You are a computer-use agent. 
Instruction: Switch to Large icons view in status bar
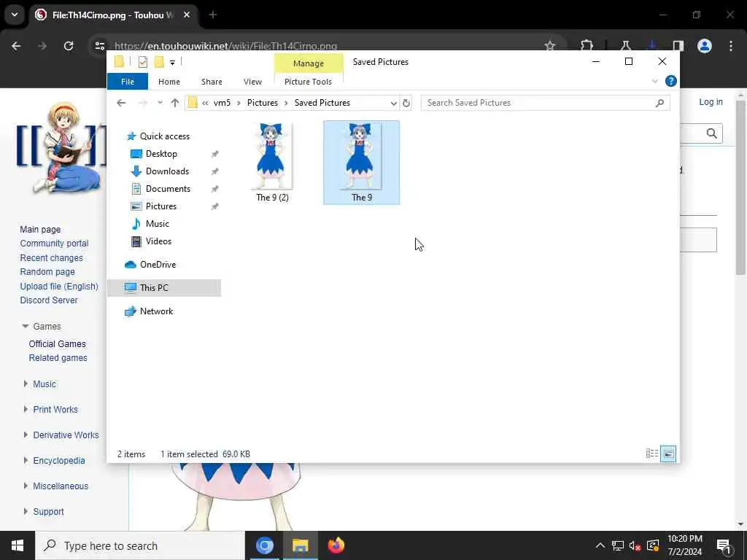(668, 454)
